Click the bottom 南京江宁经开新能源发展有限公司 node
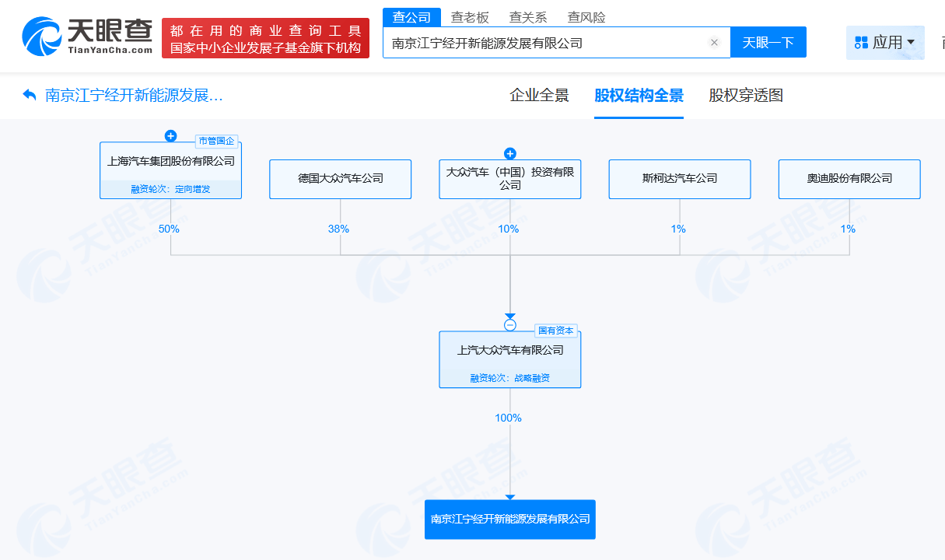This screenshot has height=560, width=945. [510, 520]
